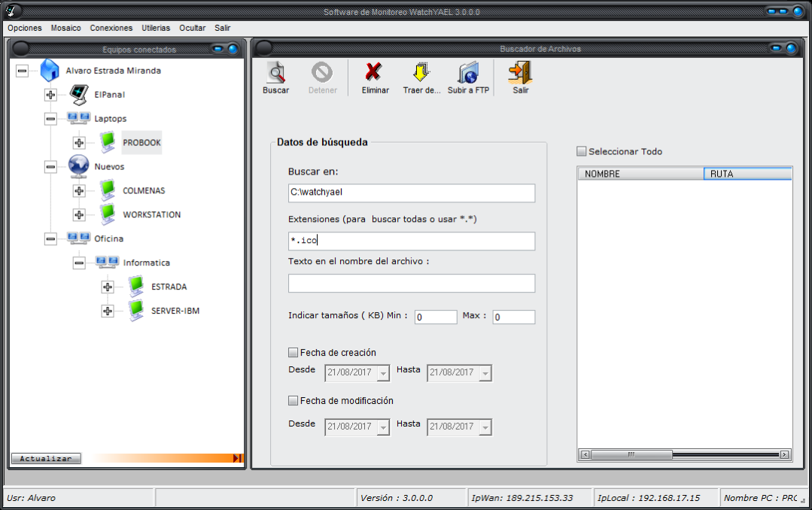812x510 pixels.
Task: Open the Opciones menu
Action: pos(25,28)
